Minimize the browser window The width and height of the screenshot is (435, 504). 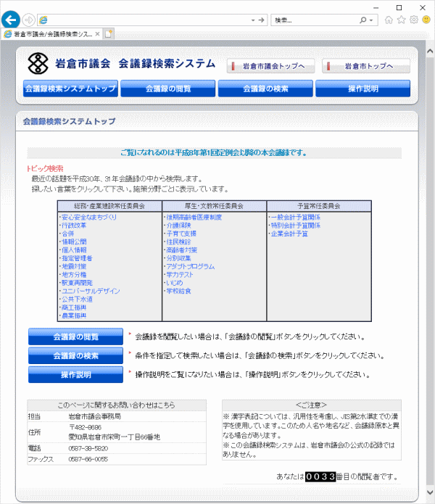coord(376,7)
